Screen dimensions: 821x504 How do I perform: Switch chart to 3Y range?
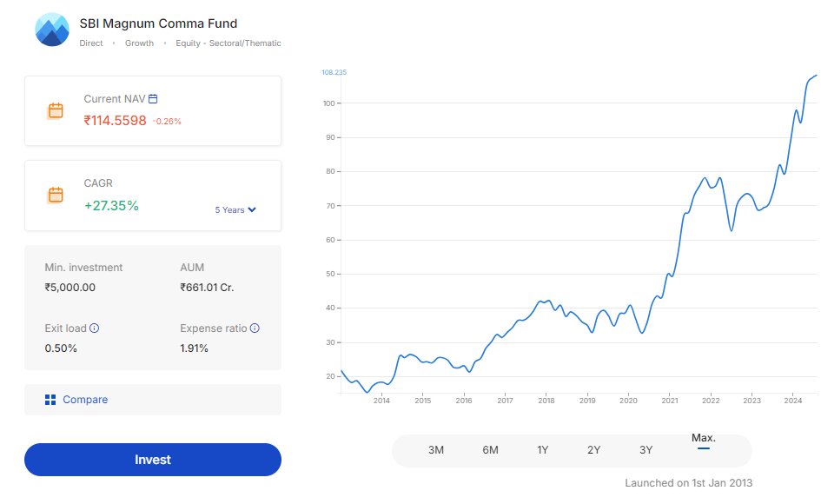[646, 450]
